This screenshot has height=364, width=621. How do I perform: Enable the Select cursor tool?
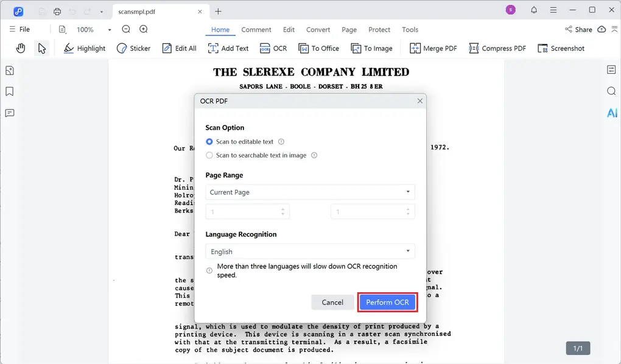[x=41, y=47]
